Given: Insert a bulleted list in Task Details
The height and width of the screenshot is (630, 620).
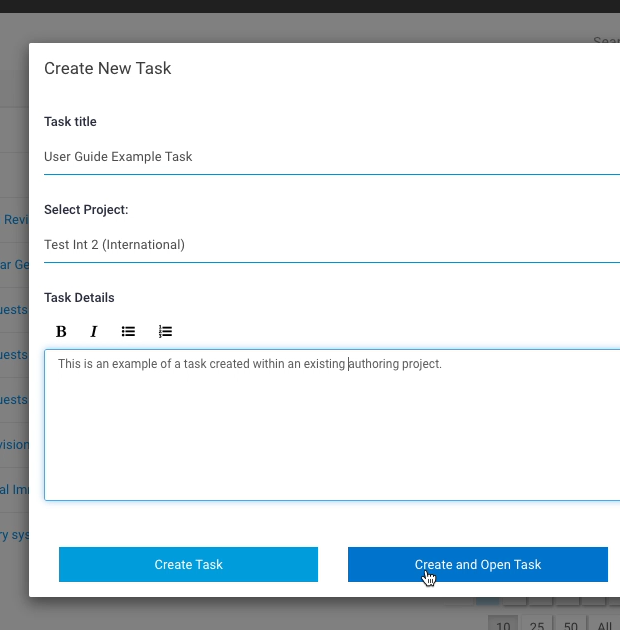Looking at the screenshot, I should (x=128, y=331).
